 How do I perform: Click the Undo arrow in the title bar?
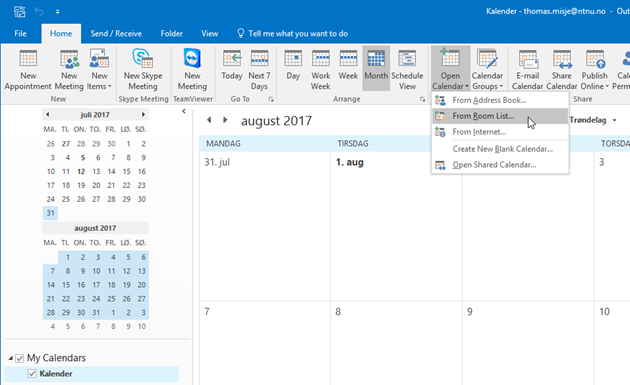[39, 11]
